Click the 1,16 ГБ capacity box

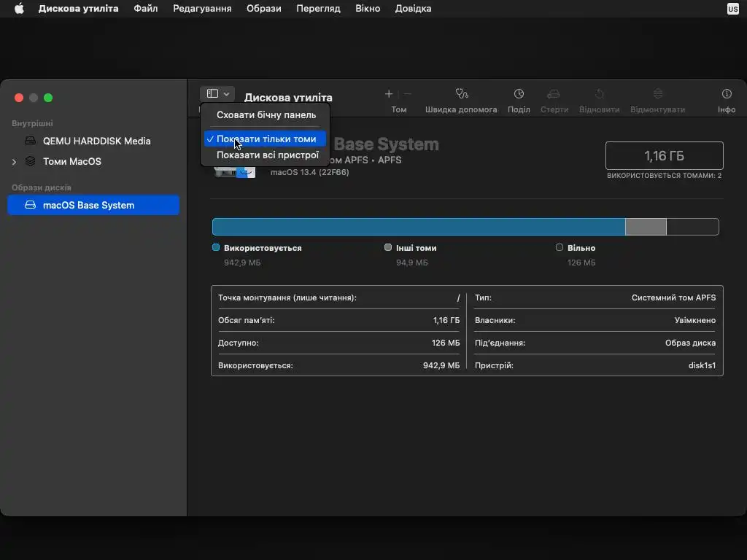[664, 156]
